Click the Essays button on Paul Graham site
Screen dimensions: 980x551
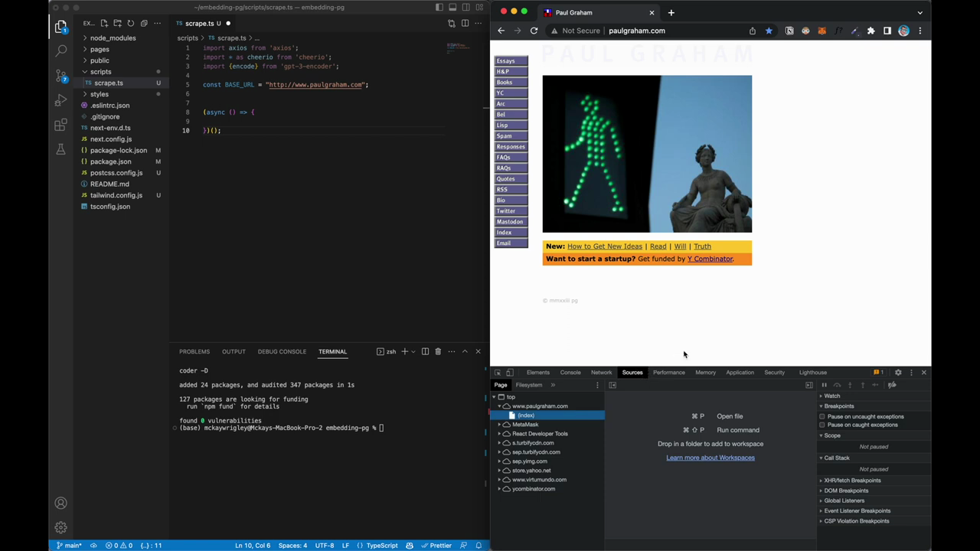tap(511, 61)
